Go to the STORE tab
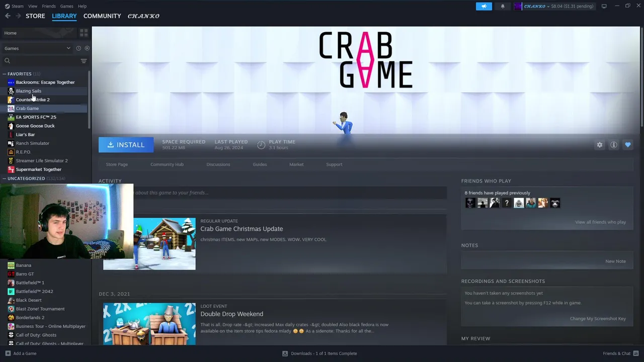Viewport: 644px width, 362px height. pos(35,16)
